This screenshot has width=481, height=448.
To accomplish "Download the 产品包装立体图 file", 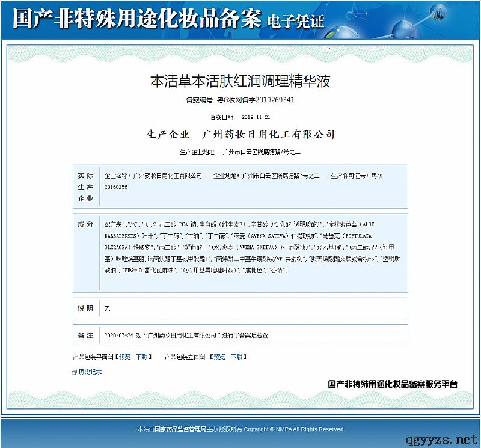I will click(236, 357).
